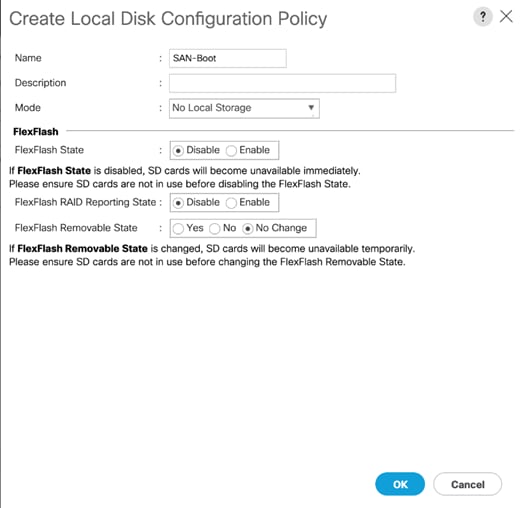
Task: Click the FlexFlash Removable State label
Action: tap(76, 228)
